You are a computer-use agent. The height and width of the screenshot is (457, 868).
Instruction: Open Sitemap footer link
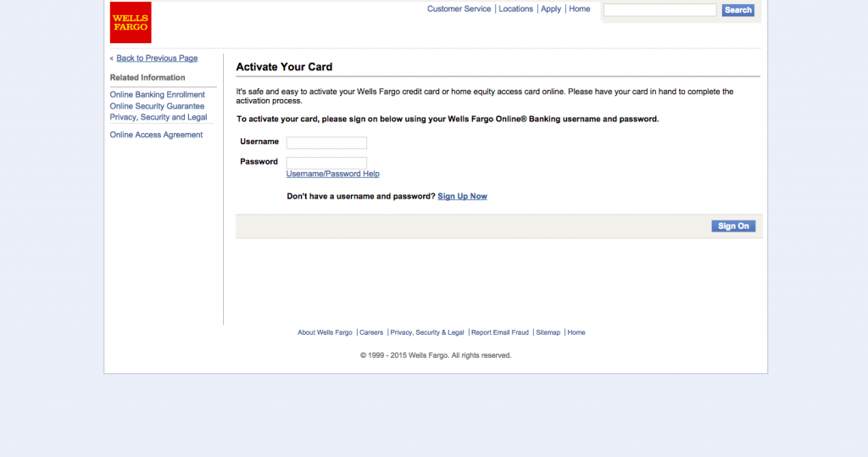[x=548, y=332]
